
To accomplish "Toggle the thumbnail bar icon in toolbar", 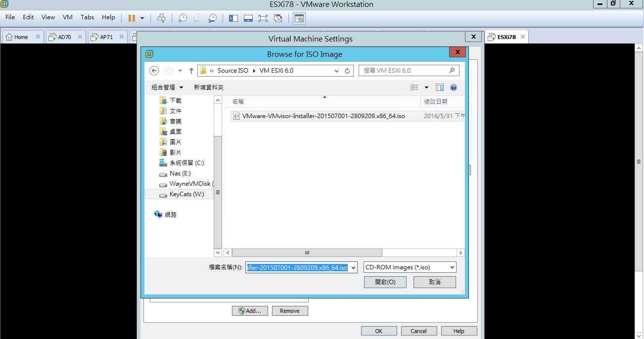I will tap(248, 18).
